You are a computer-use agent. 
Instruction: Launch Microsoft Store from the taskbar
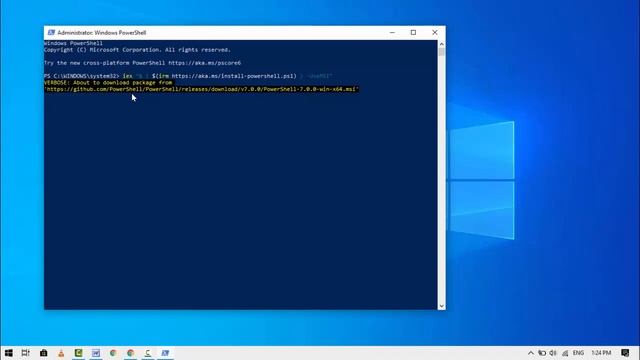click(44, 353)
